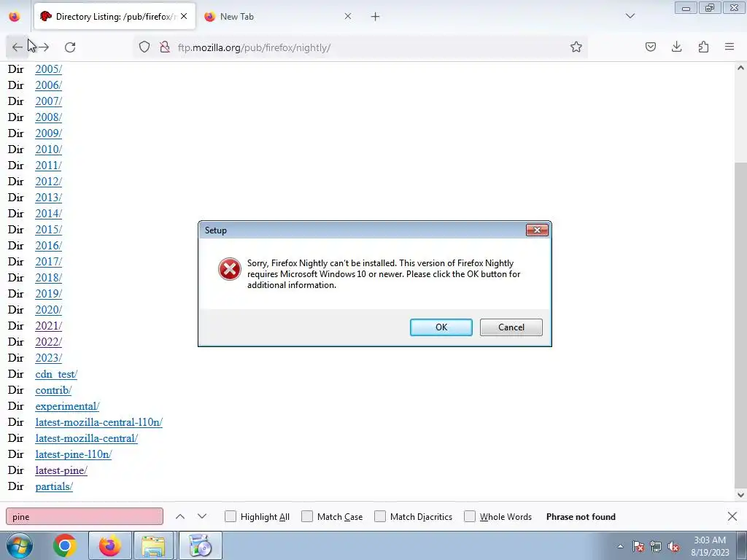Close the find bar
Viewport: 747px width, 560px height.
[732, 517]
